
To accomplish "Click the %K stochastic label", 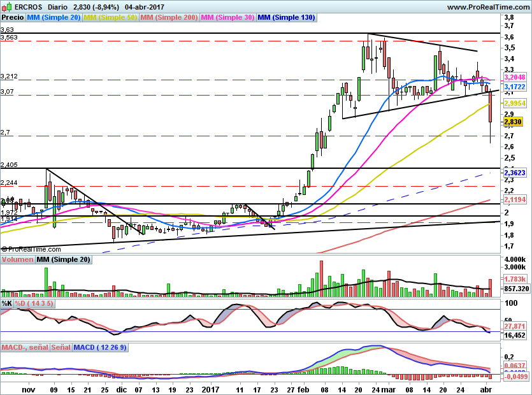I will coord(7,303).
